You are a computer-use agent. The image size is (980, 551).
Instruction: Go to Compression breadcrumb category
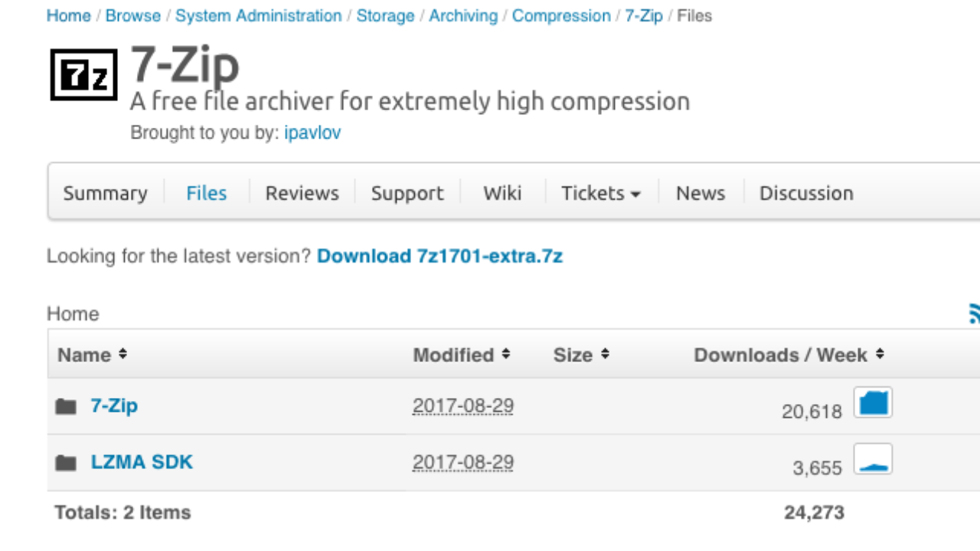point(561,16)
